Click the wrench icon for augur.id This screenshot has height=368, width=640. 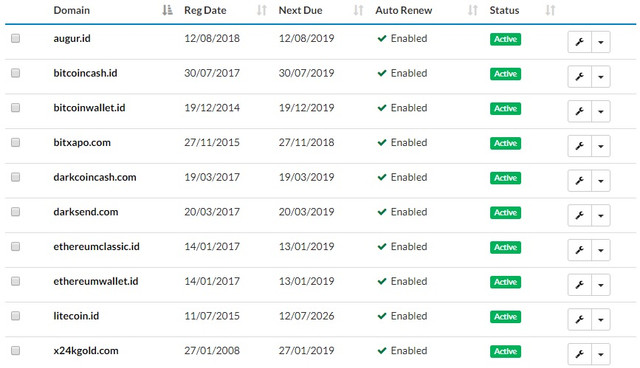(x=579, y=42)
